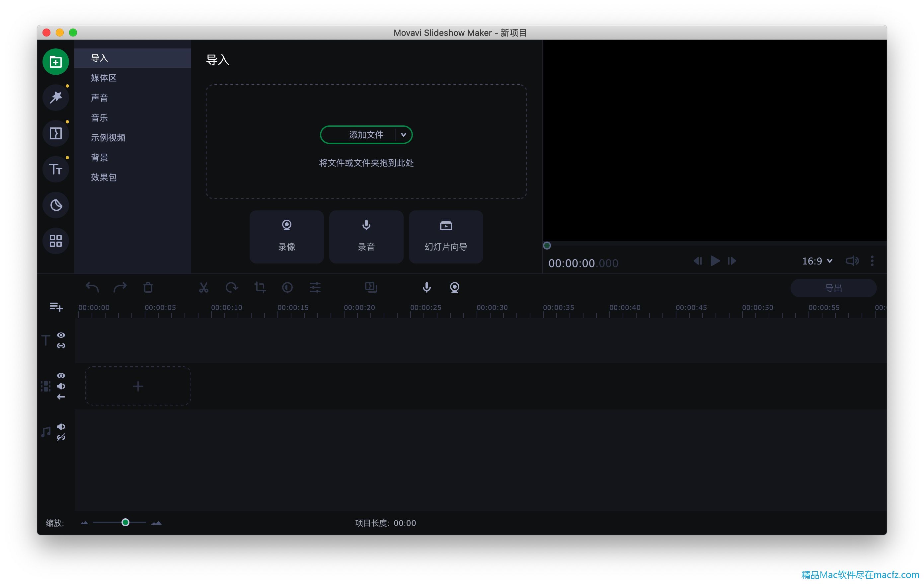This screenshot has height=584, width=924.
Task: Expand the Add Files dropdown arrow
Action: pos(403,135)
